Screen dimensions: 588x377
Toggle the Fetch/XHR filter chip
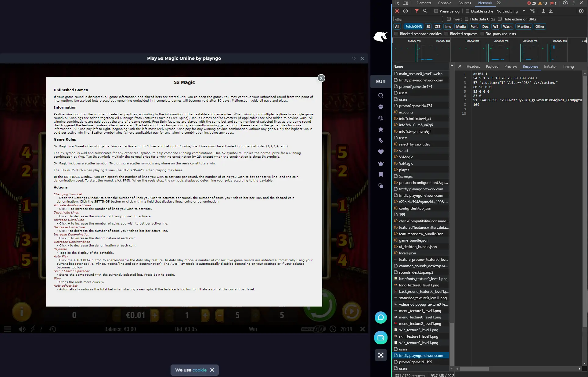[x=413, y=27]
